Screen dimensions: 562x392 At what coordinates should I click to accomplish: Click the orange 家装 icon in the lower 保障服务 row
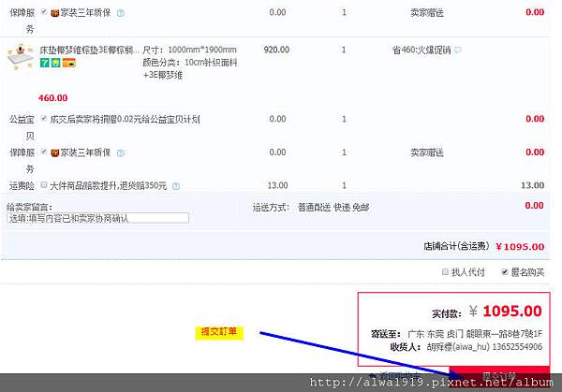pyautogui.click(x=55, y=153)
